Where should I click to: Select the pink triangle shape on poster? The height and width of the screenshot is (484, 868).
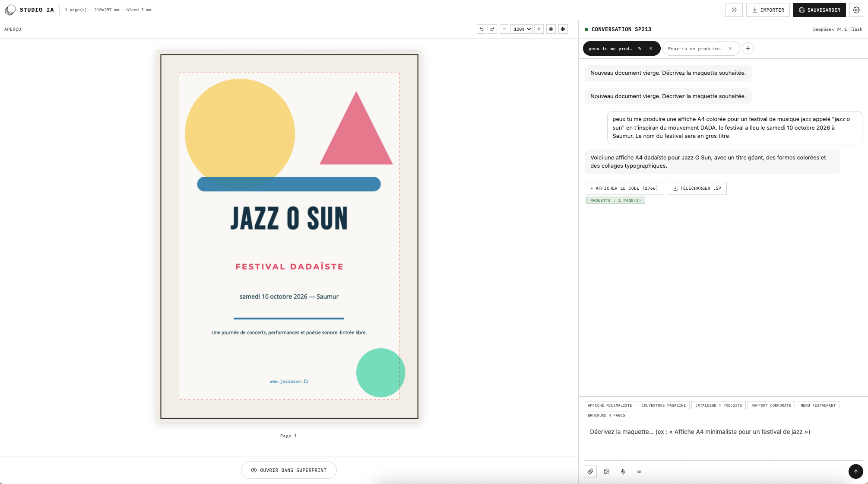click(x=356, y=134)
